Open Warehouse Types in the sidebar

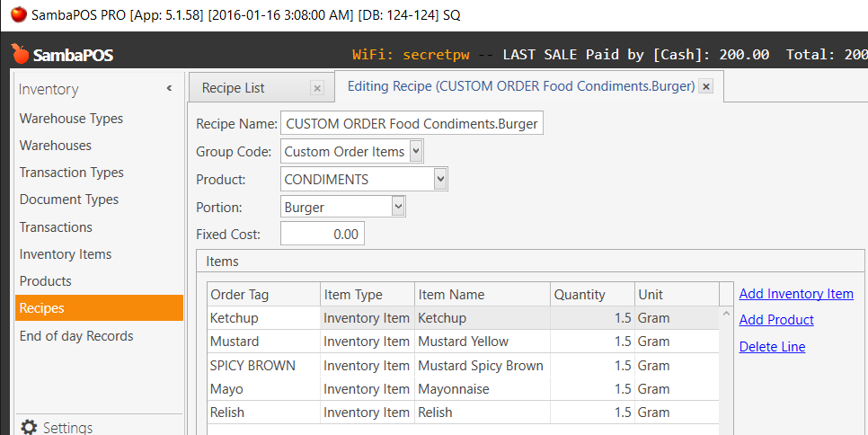pos(71,119)
